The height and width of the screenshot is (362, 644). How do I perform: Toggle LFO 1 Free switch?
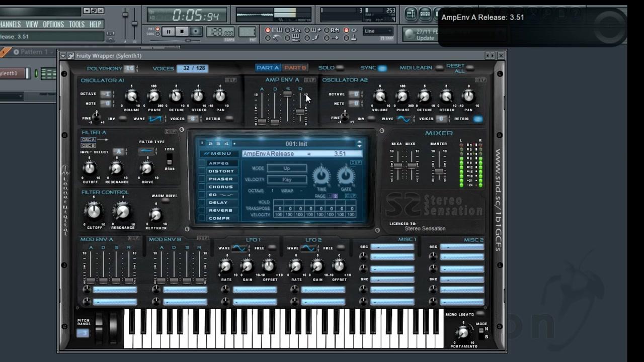272,247
